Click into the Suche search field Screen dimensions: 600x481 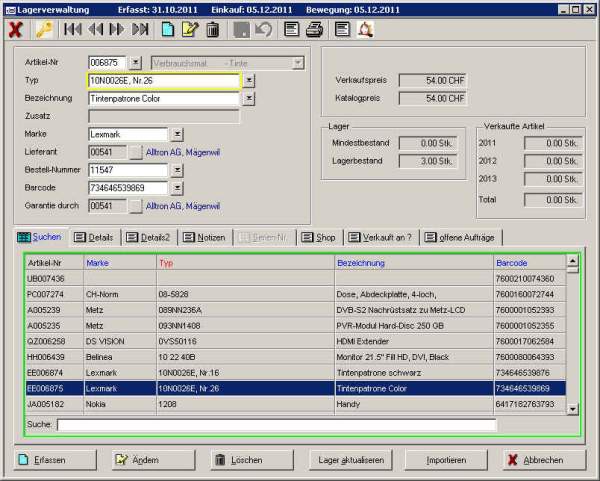coord(276,425)
